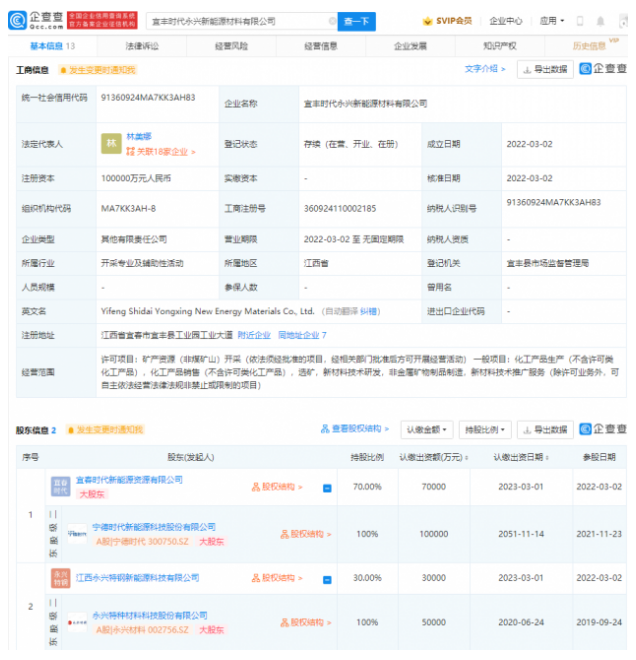Select registration number 360924110002185
The image size is (636, 660).
[340, 209]
